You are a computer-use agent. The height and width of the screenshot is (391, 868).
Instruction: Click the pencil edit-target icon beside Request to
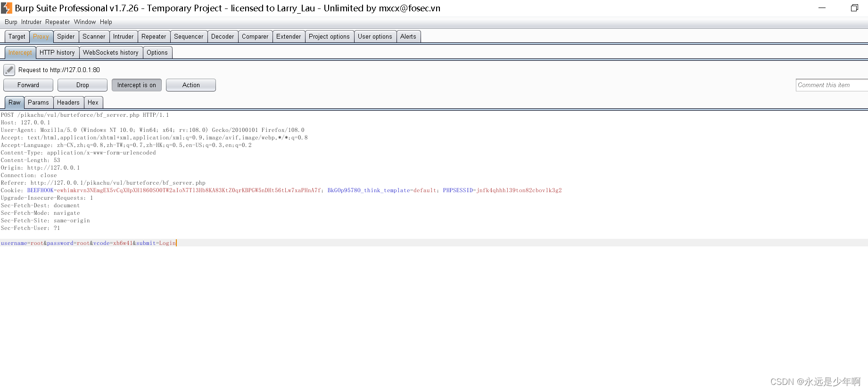pos(9,70)
